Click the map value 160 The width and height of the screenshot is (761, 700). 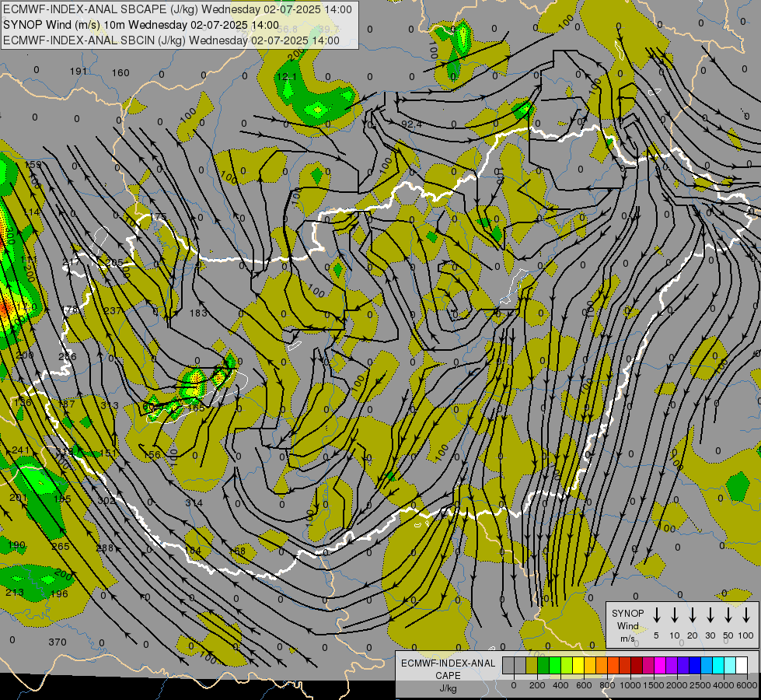(120, 73)
